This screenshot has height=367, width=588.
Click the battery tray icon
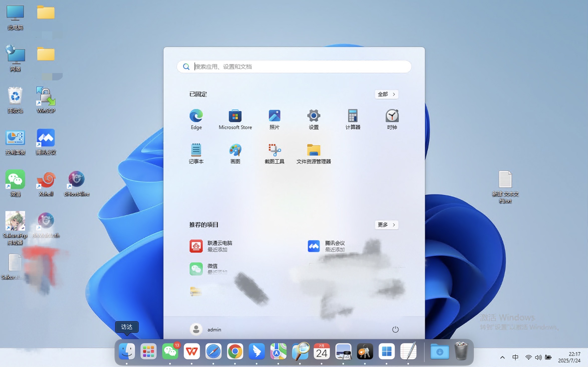click(x=548, y=357)
